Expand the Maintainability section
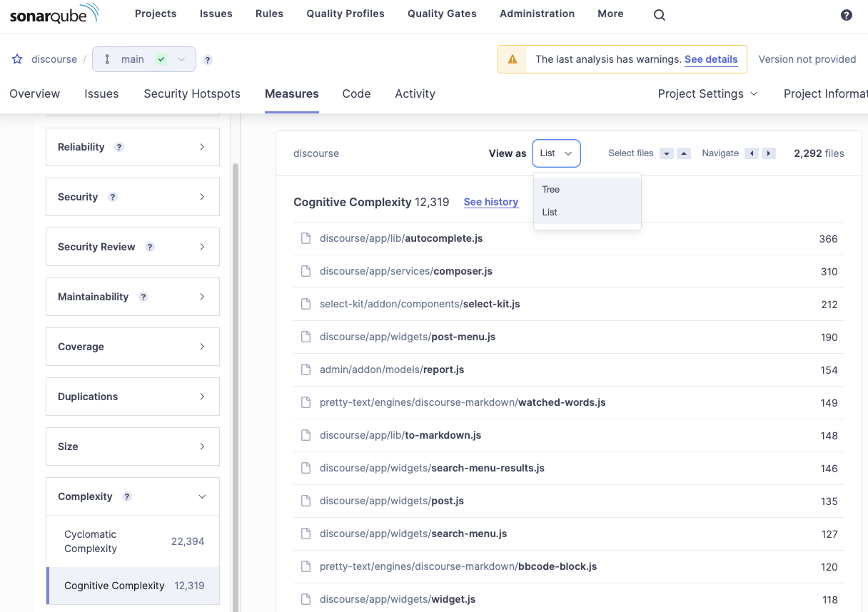Image resolution: width=868 pixels, height=612 pixels. (x=133, y=297)
